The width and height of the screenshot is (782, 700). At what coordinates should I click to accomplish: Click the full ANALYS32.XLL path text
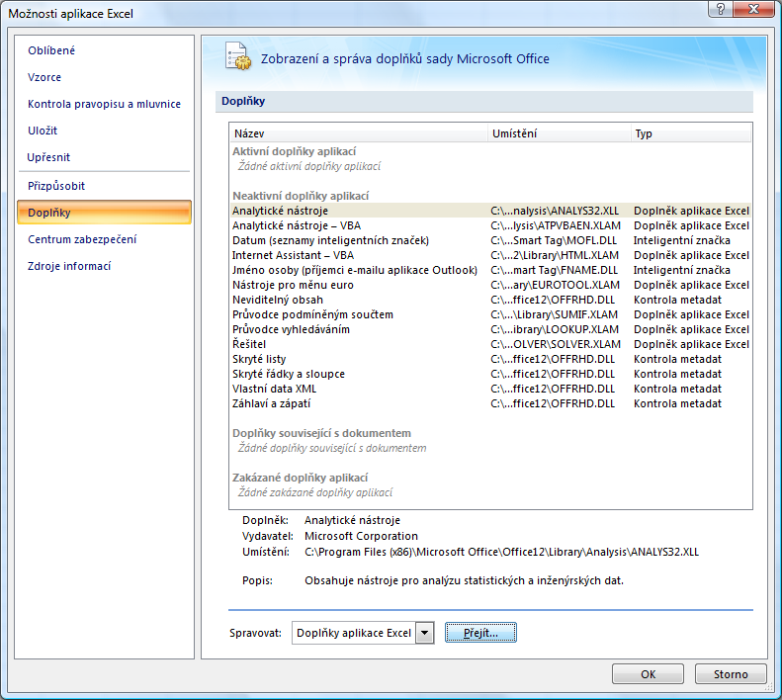point(501,552)
